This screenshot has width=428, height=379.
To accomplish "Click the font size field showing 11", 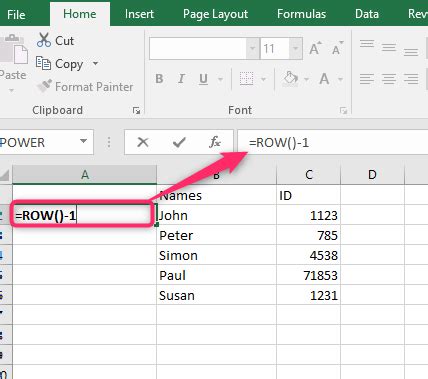I will click(x=274, y=49).
